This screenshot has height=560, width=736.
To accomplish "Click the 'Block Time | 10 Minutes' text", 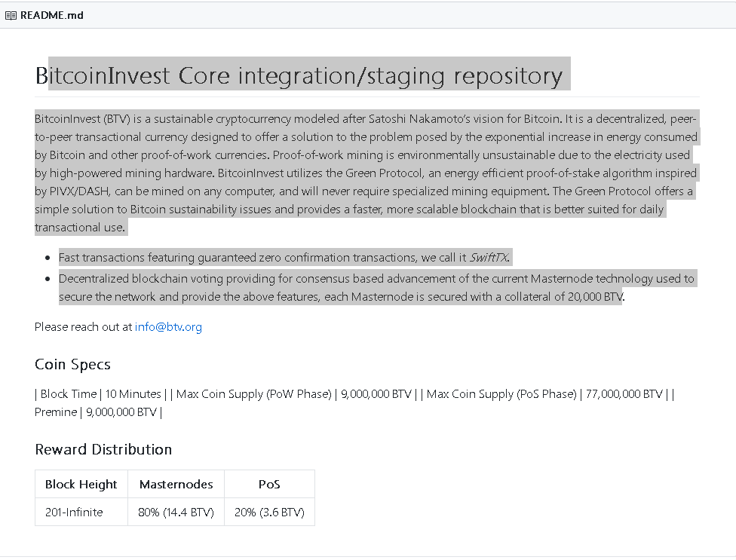I will (101, 394).
